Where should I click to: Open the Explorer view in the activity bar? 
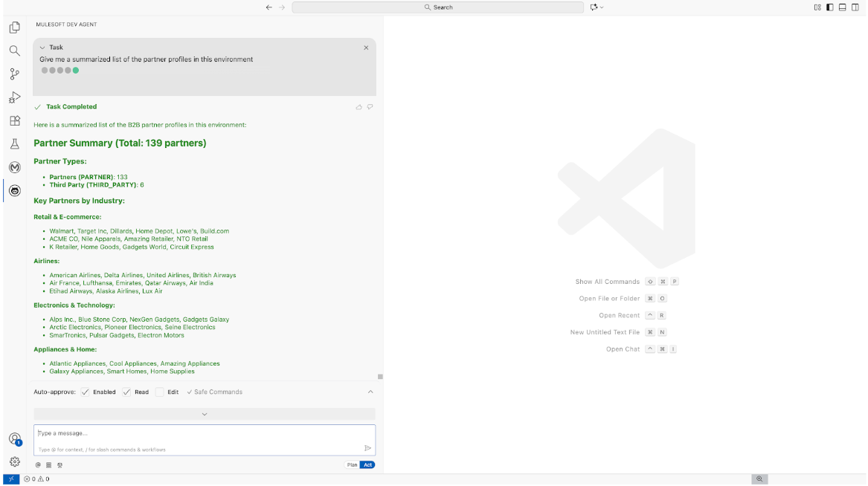pos(14,27)
